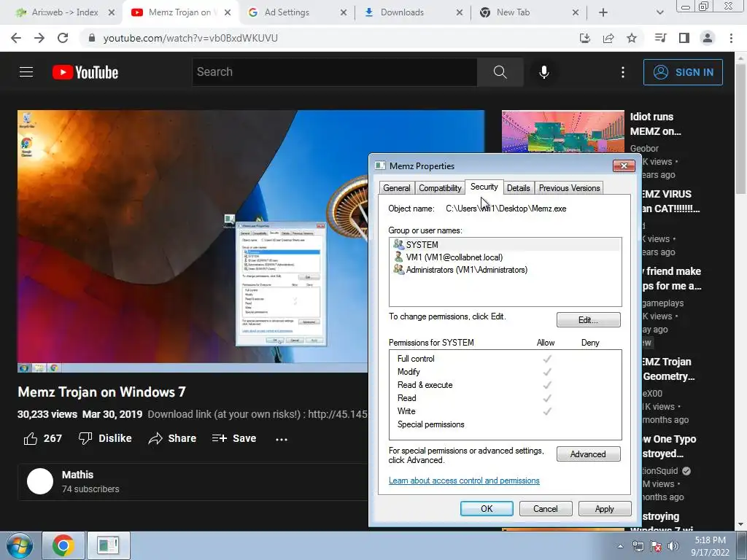747x560 pixels.
Task: Click the Full control permission row
Action: [x=505, y=359]
